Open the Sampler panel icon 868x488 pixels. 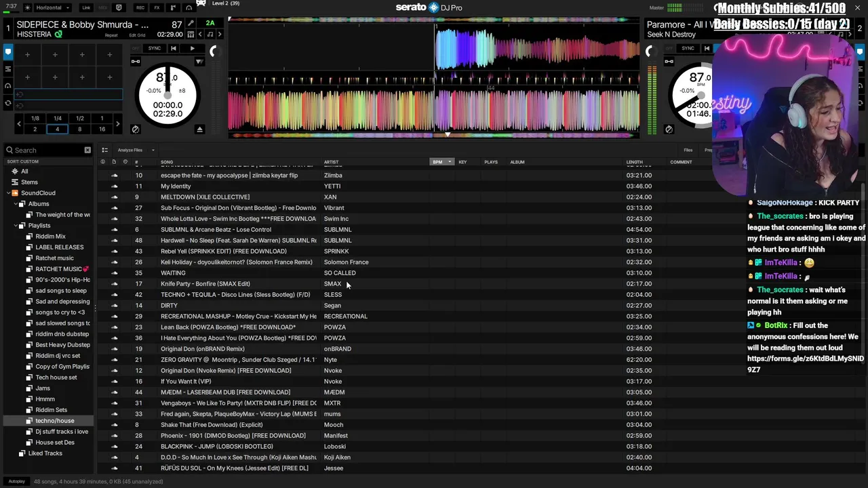172,7
